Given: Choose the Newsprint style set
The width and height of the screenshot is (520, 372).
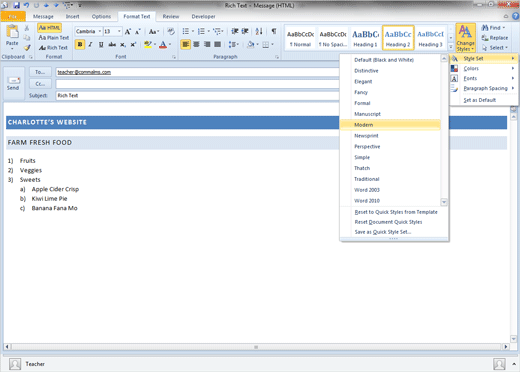Looking at the screenshot, I should click(390, 136).
